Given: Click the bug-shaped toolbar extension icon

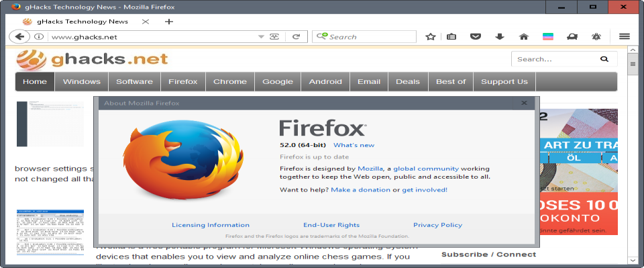Looking at the screenshot, I should 596,36.
